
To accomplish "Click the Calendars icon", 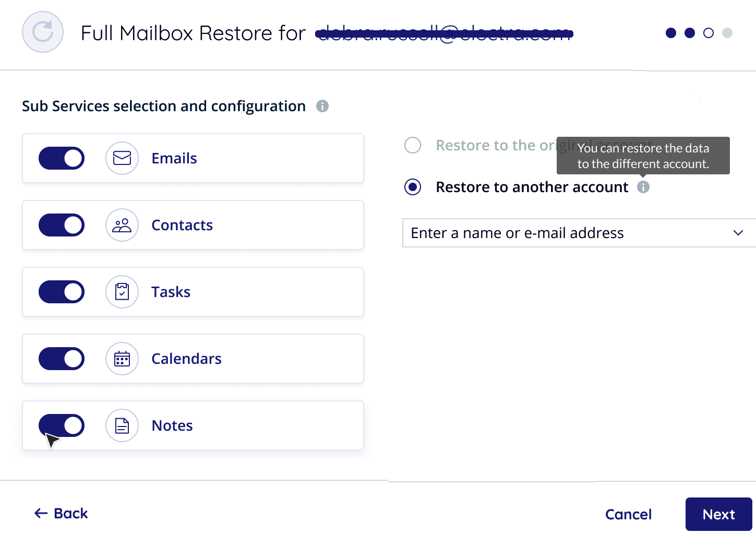I will (x=122, y=359).
